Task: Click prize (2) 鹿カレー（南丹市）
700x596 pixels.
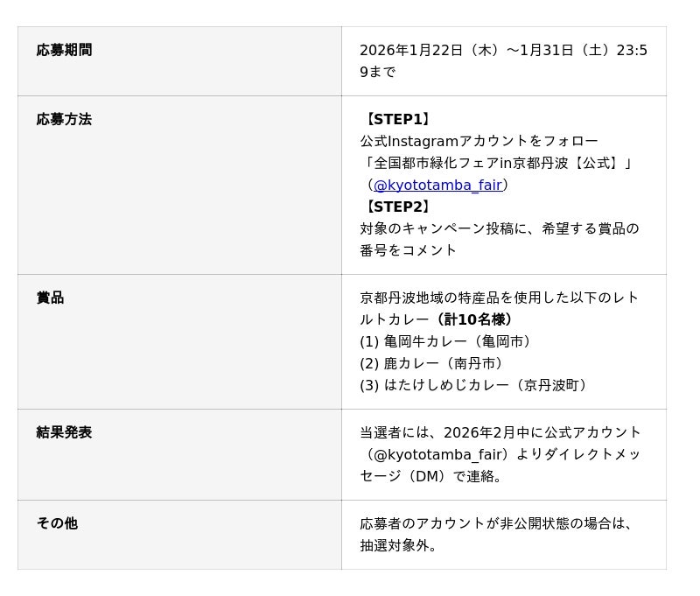Action: tap(433, 363)
